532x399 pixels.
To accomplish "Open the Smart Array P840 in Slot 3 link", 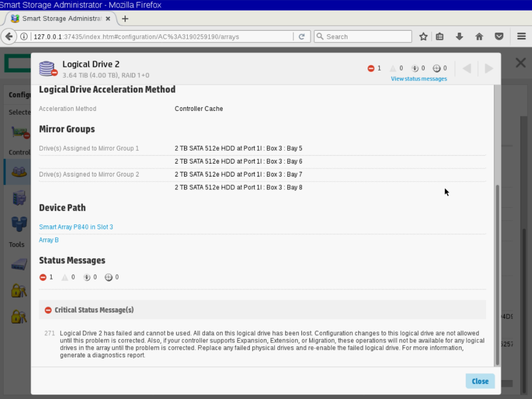I will (76, 227).
